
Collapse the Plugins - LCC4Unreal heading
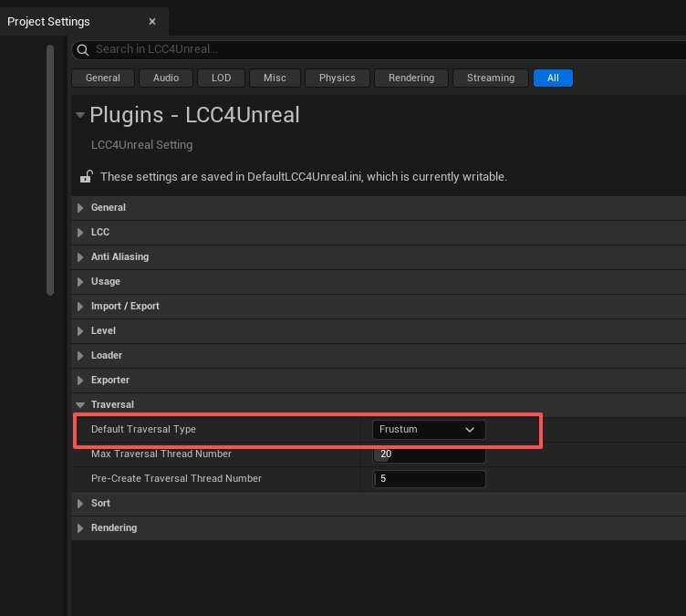click(80, 115)
